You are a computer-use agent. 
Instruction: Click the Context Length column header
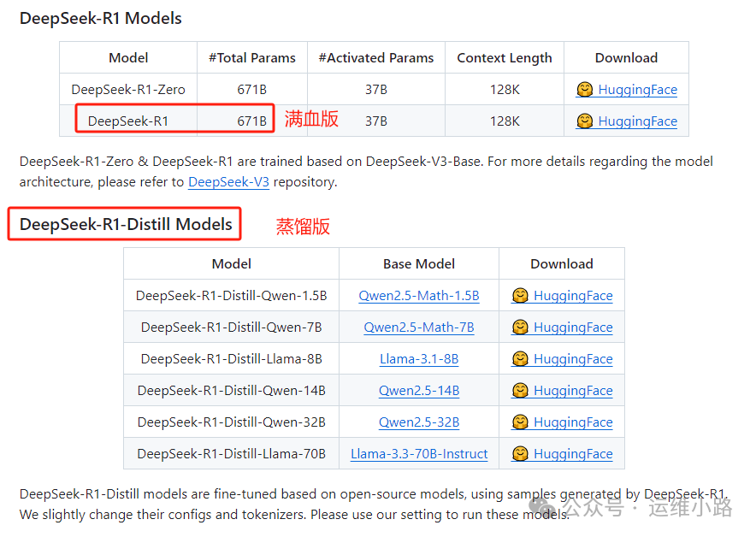pos(504,57)
